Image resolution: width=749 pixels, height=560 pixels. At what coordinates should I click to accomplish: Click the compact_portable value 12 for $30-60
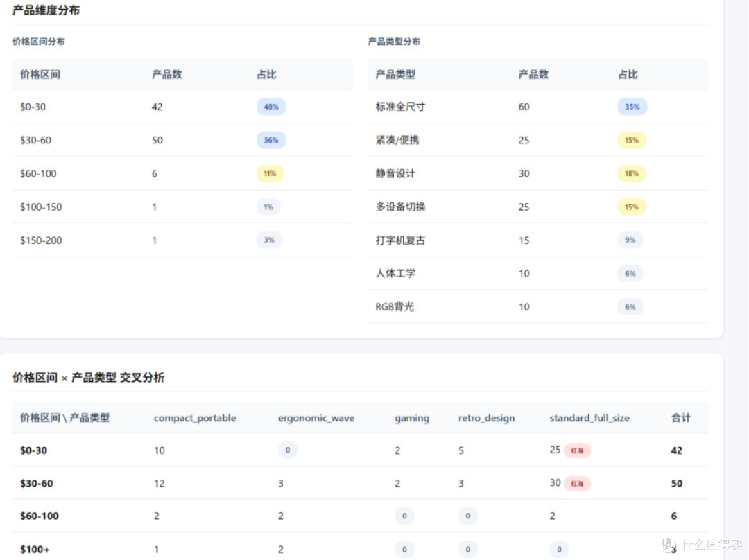click(x=160, y=484)
